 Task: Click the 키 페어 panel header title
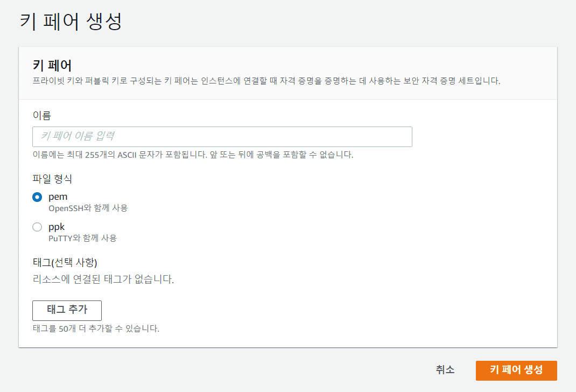click(x=52, y=66)
